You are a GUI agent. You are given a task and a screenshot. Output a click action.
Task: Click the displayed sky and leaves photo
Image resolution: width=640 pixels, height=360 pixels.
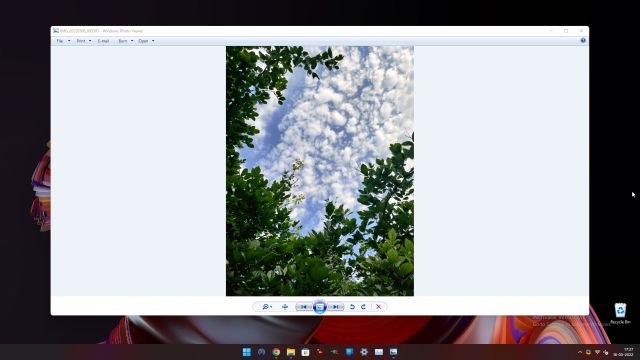click(320, 171)
